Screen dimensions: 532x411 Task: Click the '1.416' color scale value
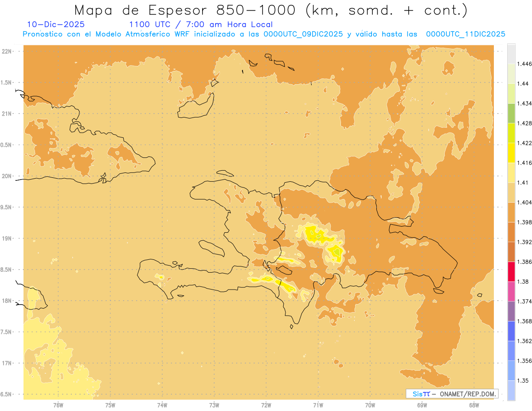525,163
